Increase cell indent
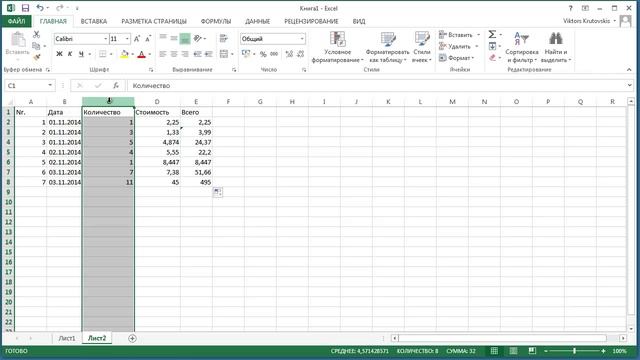Image resolution: width=640 pixels, height=360 pixels. (x=209, y=54)
